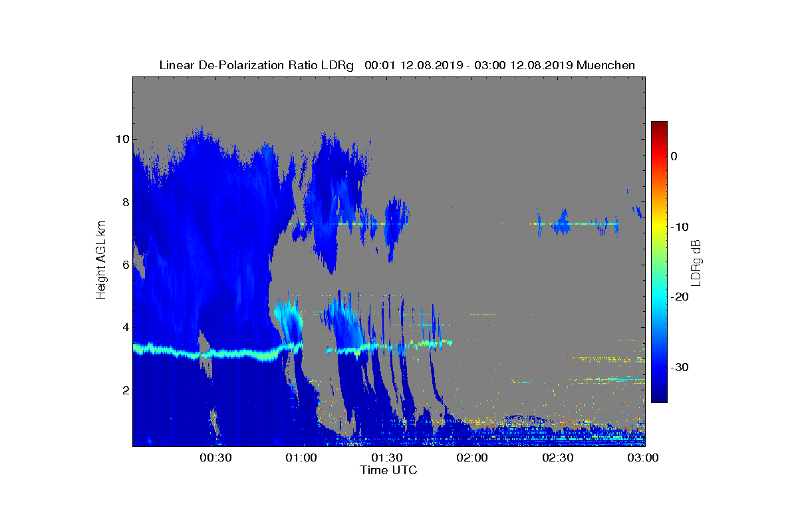798x532 pixels.
Task: Click the 02:00 time tick label
Action: pos(472,458)
